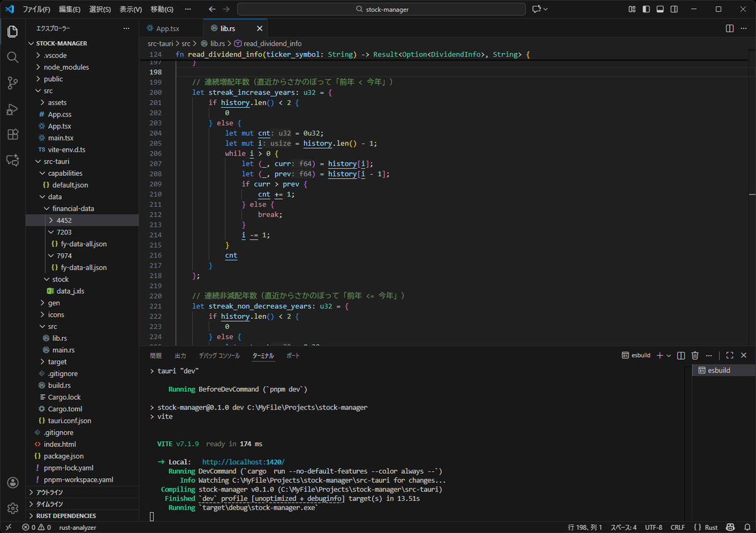Click the Accounts icon in activity bar

(13, 483)
